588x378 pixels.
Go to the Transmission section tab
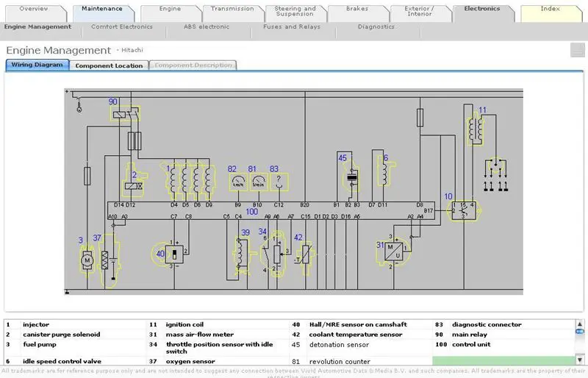(232, 10)
